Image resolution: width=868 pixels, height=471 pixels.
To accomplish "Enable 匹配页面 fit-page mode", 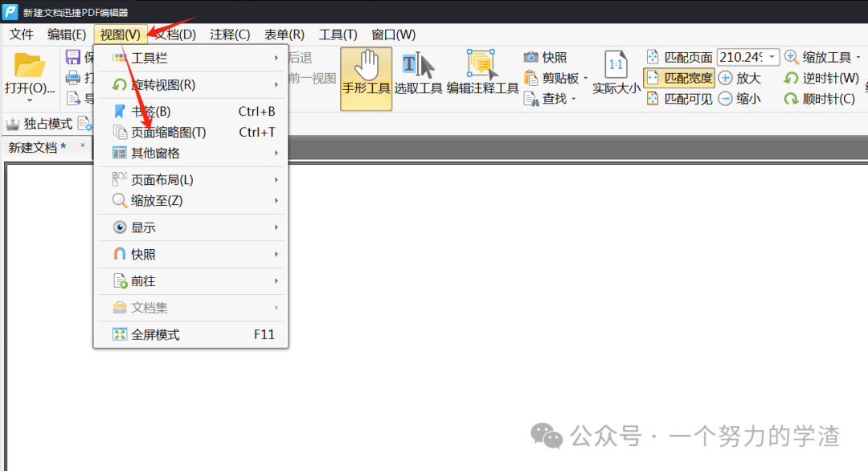I will click(680, 56).
